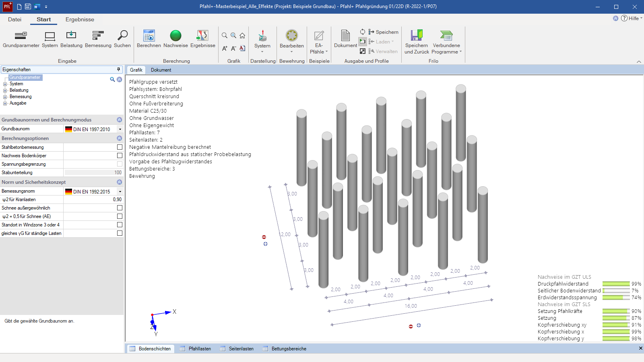Screen dimensions: 644x362
Task: Toggle Nachweis Bodenkörper checkbox
Action: (120, 156)
